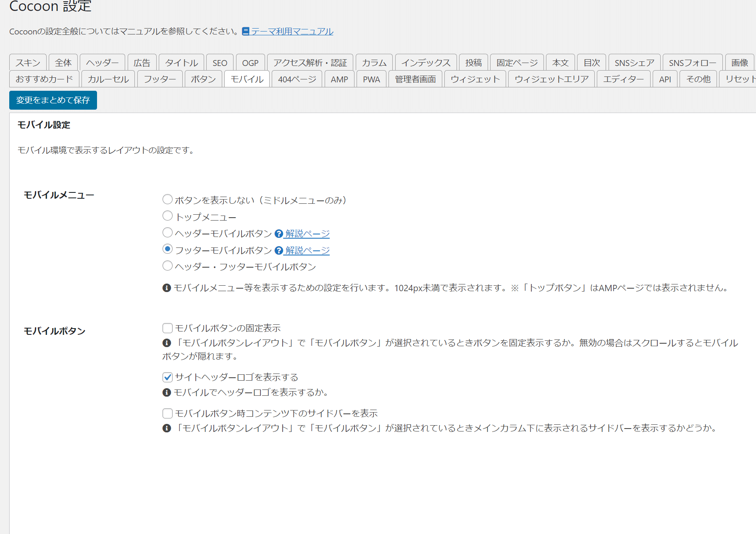Switch to the エディター tab
756x534 pixels.
624,79
